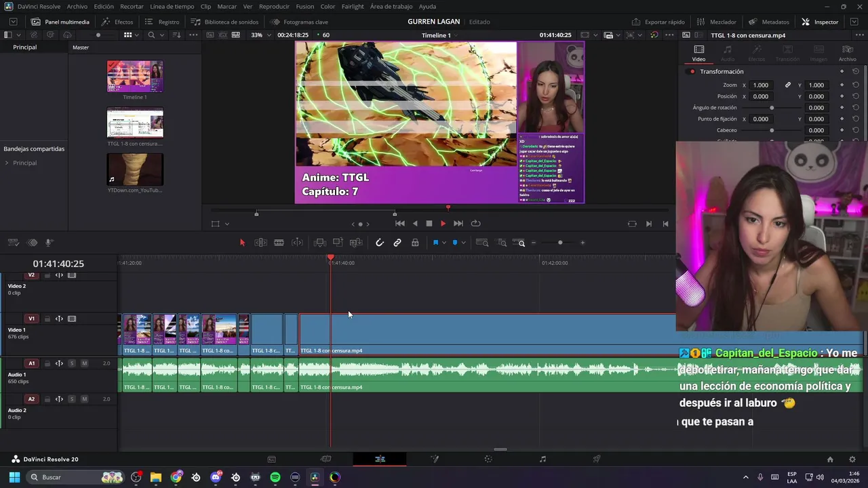This screenshot has height=488, width=868.
Task: Choose the Blade edit mode tool
Action: (x=279, y=243)
